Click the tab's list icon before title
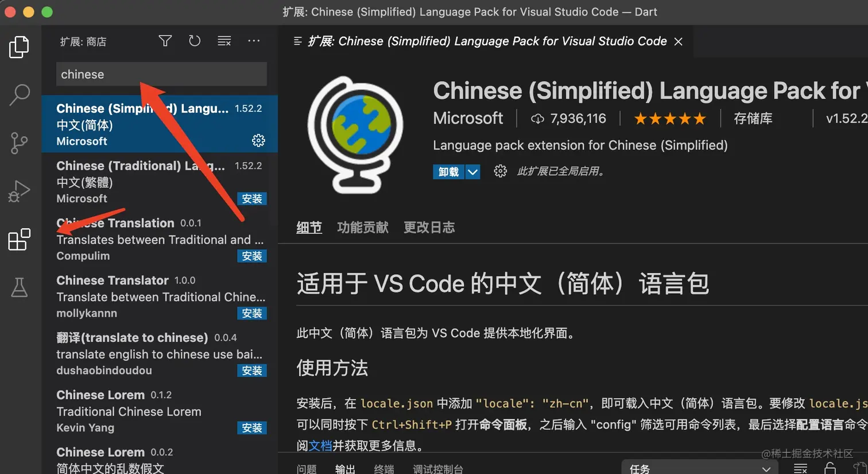Viewport: 868px width, 474px height. pyautogui.click(x=297, y=41)
